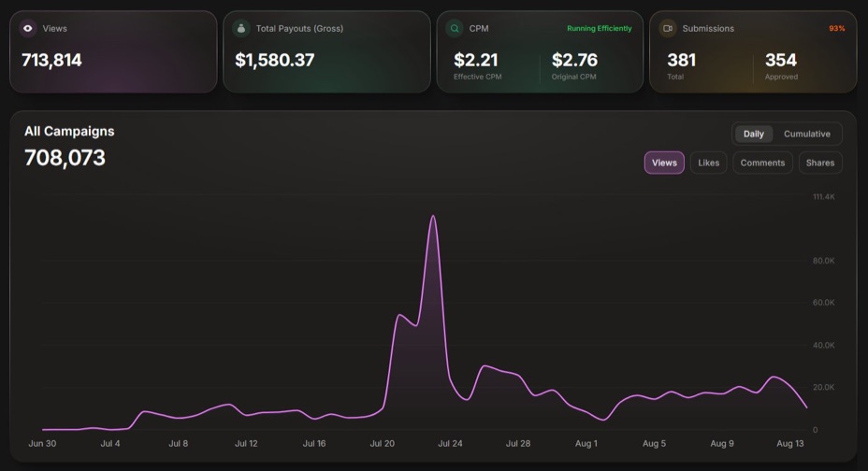
Task: Click the All Campaigns heading
Action: pyautogui.click(x=69, y=131)
